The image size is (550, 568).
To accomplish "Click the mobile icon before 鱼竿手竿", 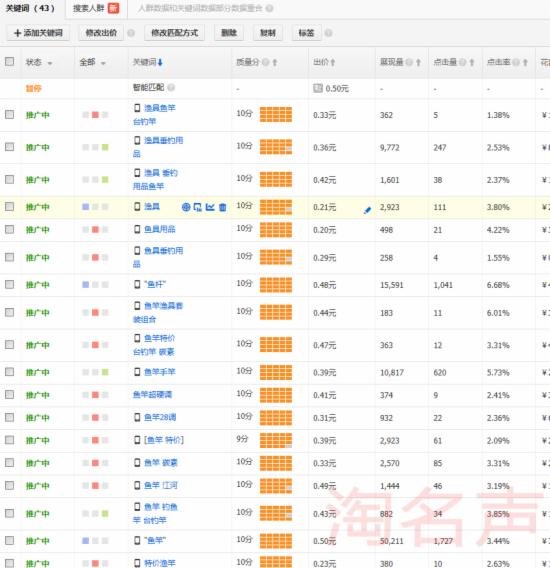I will (x=137, y=372).
